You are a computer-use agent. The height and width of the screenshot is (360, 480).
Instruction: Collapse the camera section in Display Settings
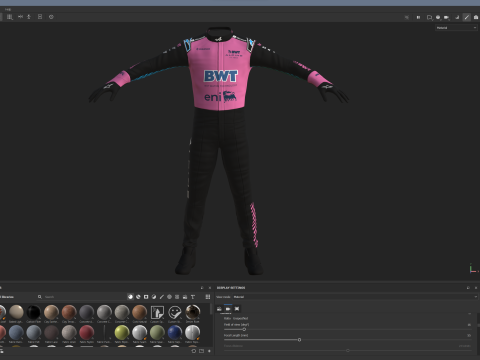[x=470, y=314]
